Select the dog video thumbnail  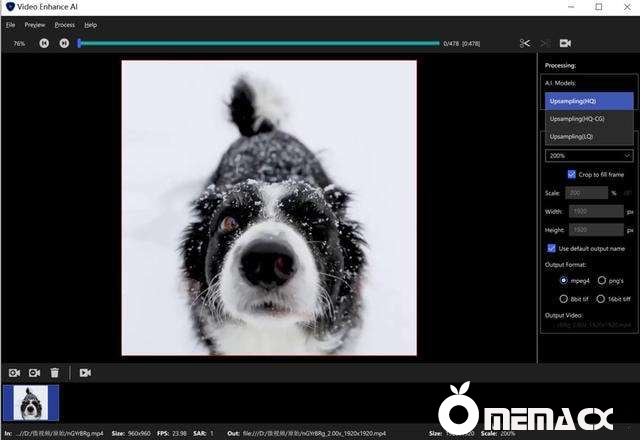point(31,404)
